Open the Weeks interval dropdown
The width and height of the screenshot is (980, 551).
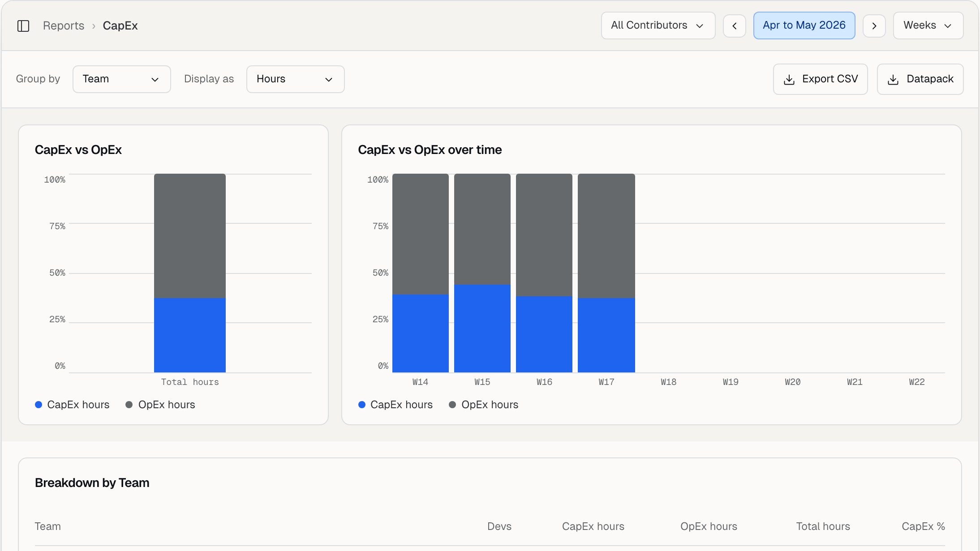[x=928, y=26]
